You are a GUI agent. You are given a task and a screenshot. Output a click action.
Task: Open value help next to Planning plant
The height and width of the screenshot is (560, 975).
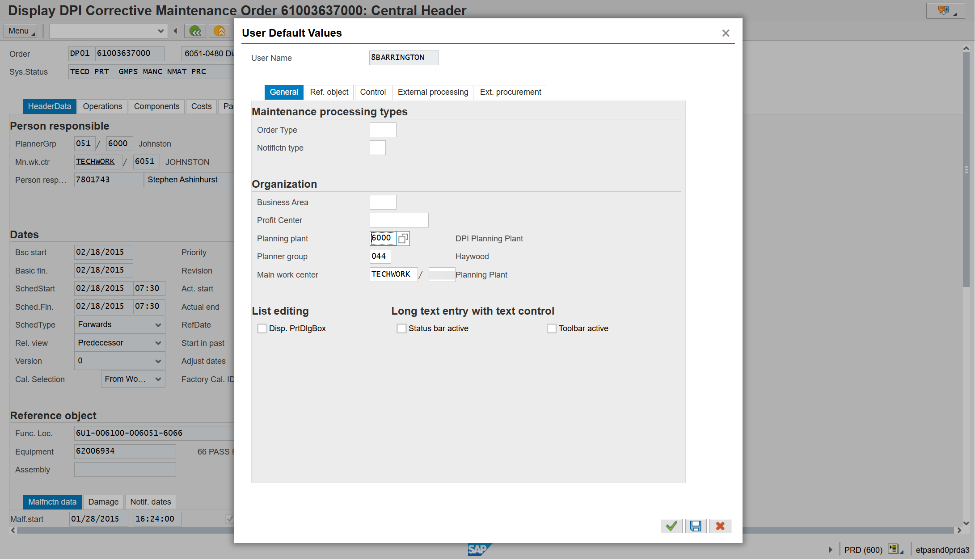click(x=403, y=239)
